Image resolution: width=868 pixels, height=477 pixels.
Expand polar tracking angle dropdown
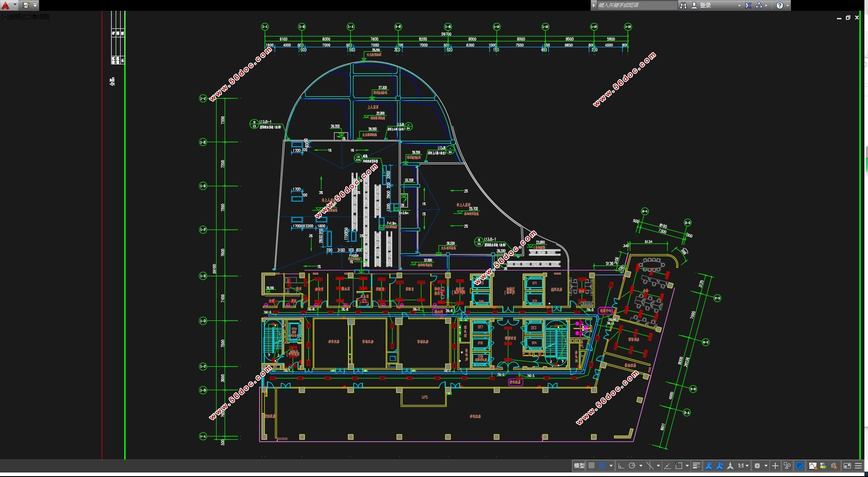click(641, 466)
